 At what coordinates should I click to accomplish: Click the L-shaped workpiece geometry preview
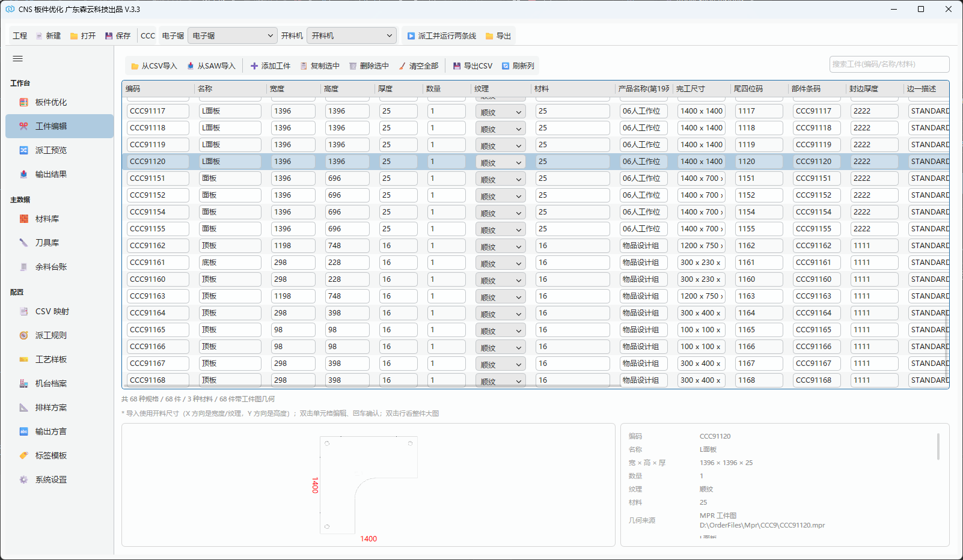click(368, 485)
